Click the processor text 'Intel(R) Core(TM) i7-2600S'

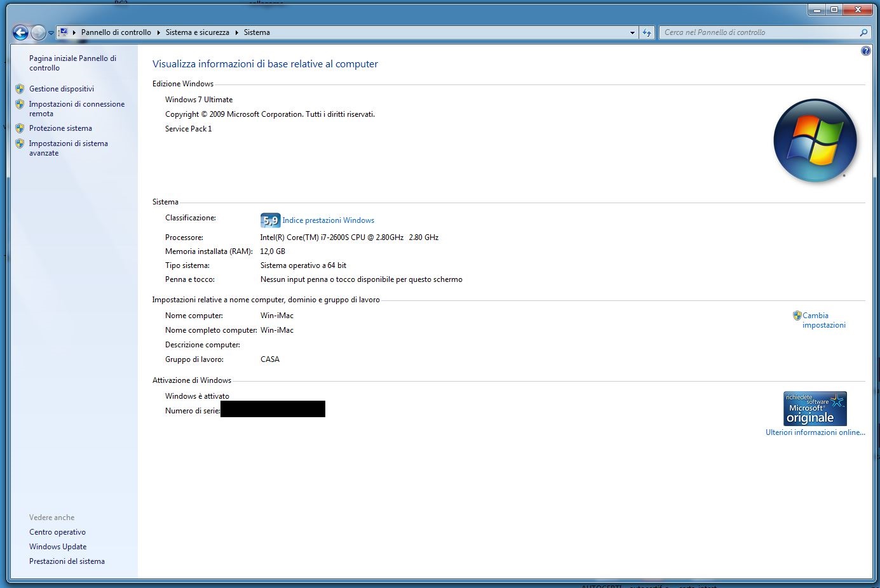[304, 237]
